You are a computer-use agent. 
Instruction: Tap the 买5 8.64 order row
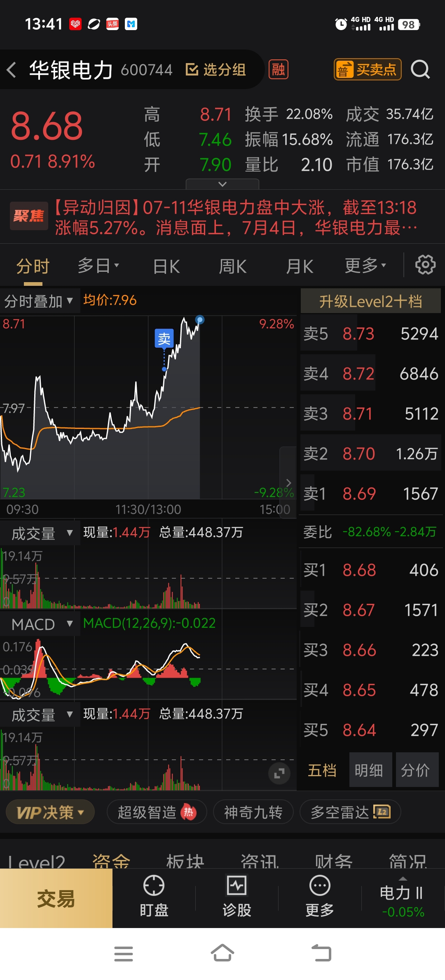click(x=371, y=730)
